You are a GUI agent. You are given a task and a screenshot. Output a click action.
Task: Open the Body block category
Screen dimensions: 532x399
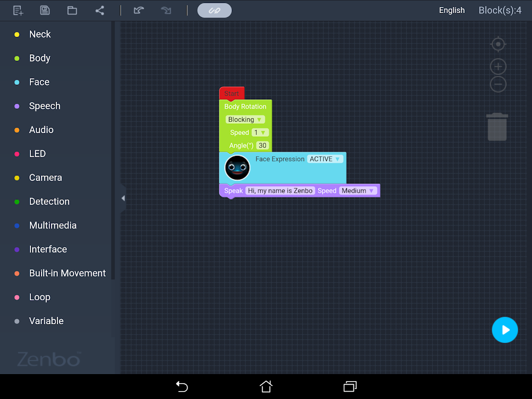40,58
